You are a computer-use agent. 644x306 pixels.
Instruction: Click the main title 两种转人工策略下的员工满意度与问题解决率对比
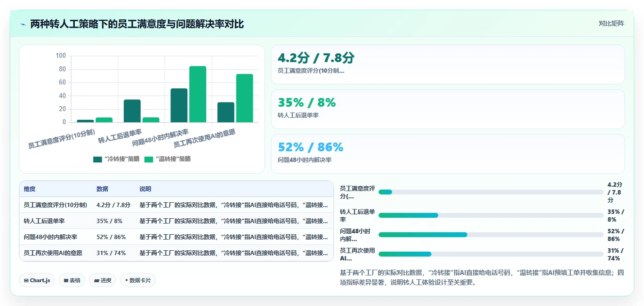[x=137, y=24]
